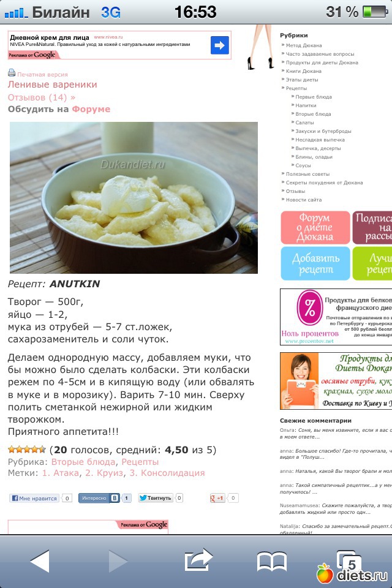Click the Facebook 'Мне нравится' button
Screen dimensions: 392x588
click(34, 499)
